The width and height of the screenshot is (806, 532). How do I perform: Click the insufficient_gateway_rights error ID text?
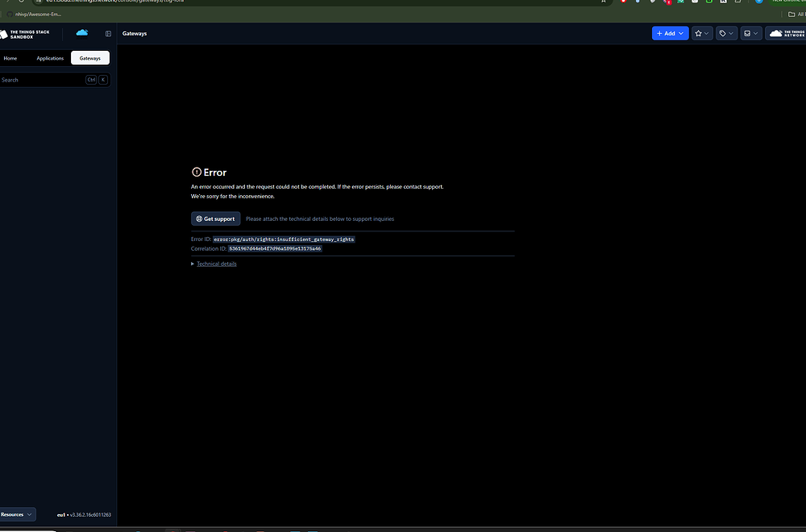tap(284, 239)
